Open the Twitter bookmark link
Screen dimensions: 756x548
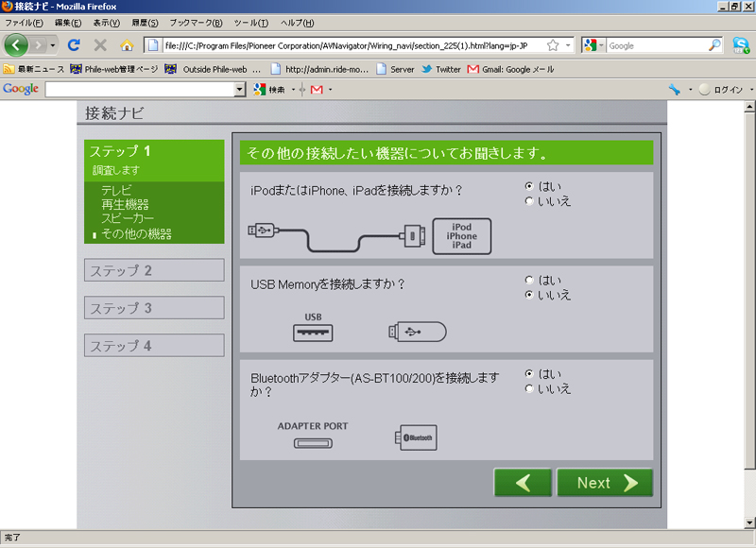(441, 69)
